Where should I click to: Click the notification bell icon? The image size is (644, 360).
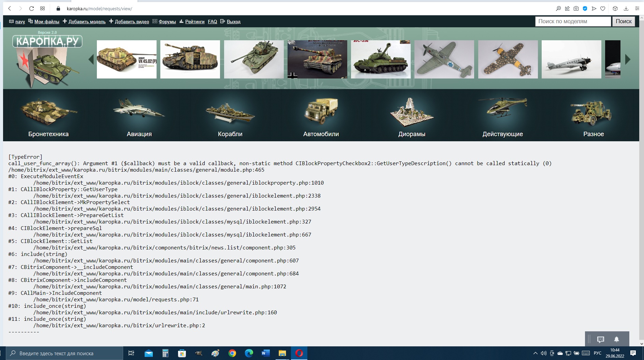[616, 339]
